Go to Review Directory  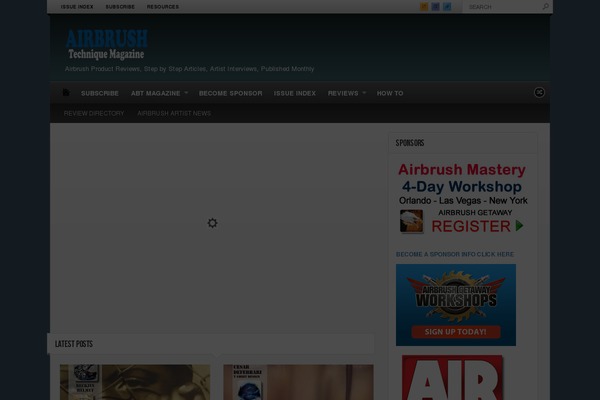click(94, 113)
